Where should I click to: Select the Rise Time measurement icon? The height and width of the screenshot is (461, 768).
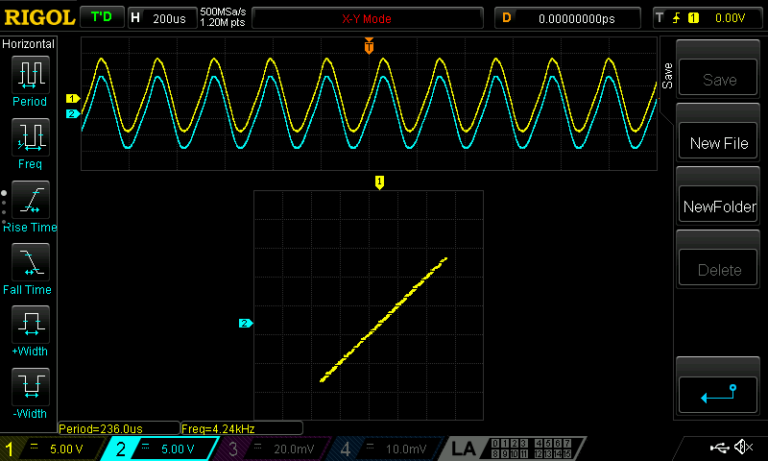[x=30, y=200]
